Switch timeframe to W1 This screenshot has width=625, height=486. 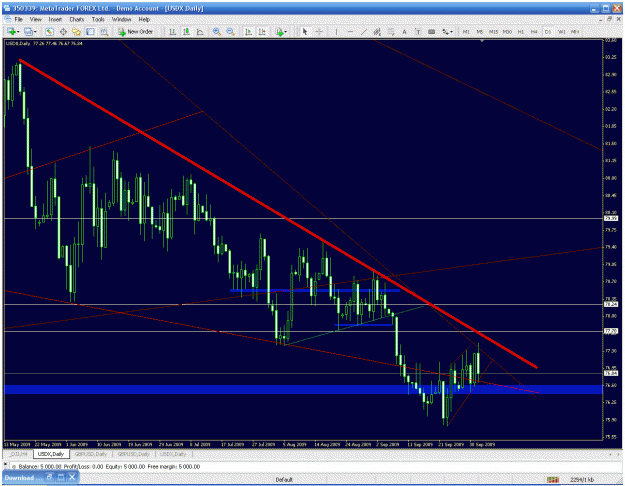tap(561, 31)
